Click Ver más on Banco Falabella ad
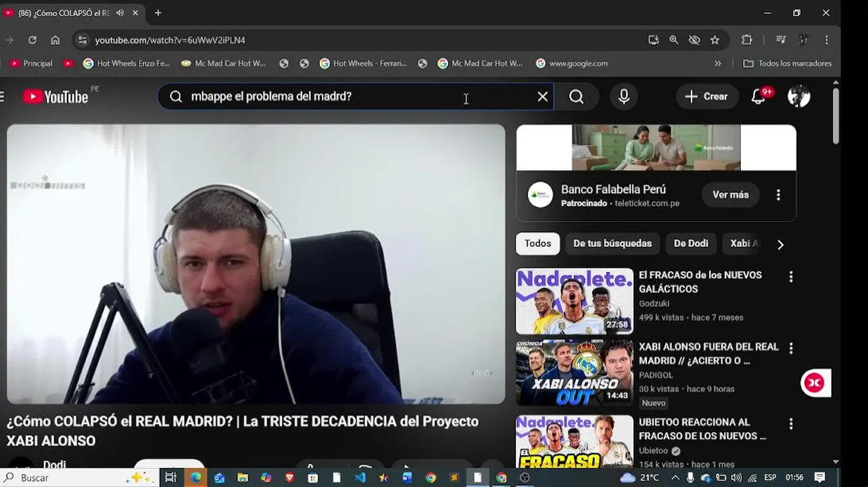This screenshot has height=487, width=868. tap(730, 195)
